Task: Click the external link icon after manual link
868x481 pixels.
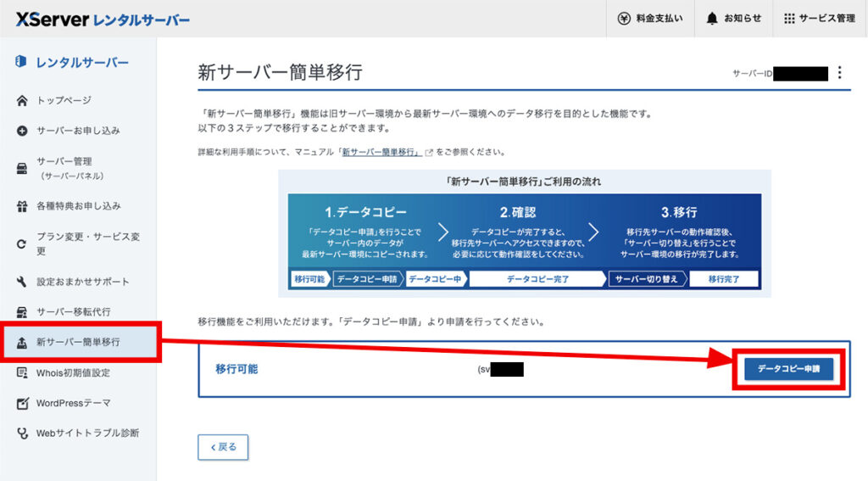Action: (x=428, y=153)
